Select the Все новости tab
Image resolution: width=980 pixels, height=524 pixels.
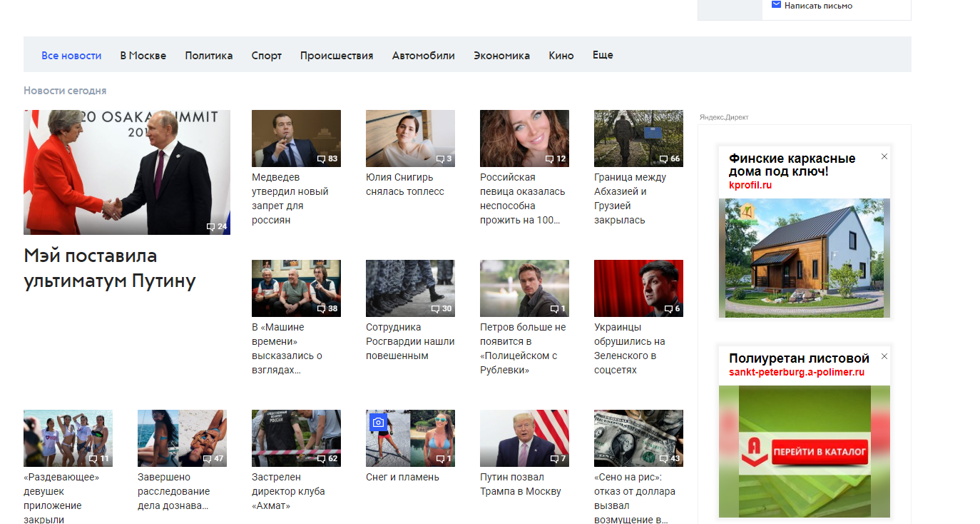pyautogui.click(x=71, y=56)
